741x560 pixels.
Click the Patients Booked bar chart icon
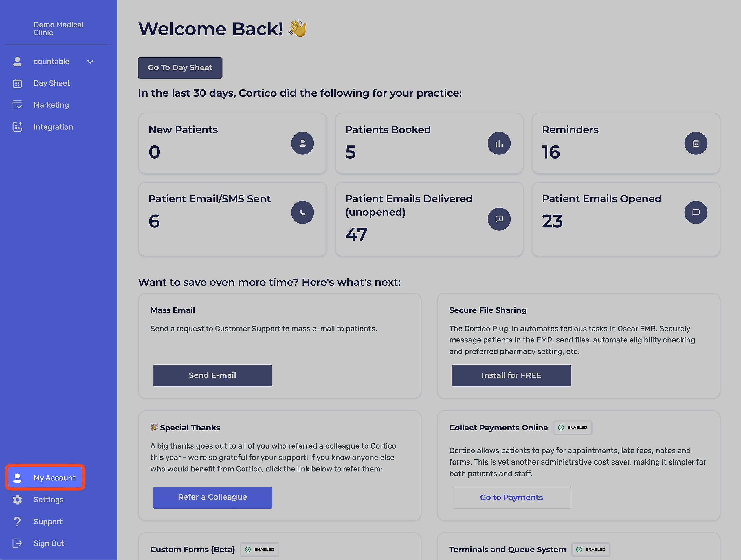pos(499,143)
